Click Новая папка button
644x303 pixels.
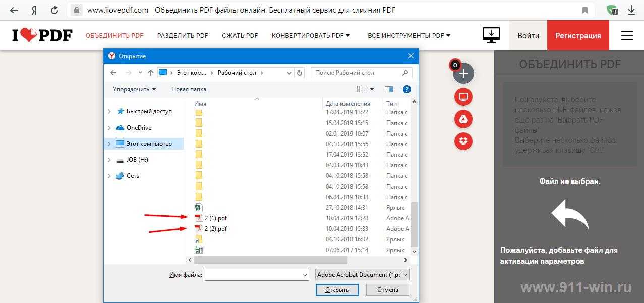(189, 89)
